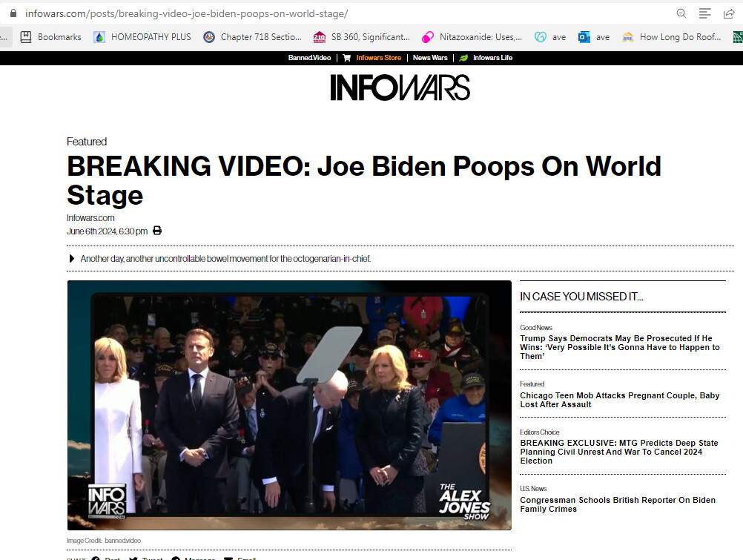The height and width of the screenshot is (560, 743).
Task: Click the June 6th 2024 date text
Action: tap(107, 231)
